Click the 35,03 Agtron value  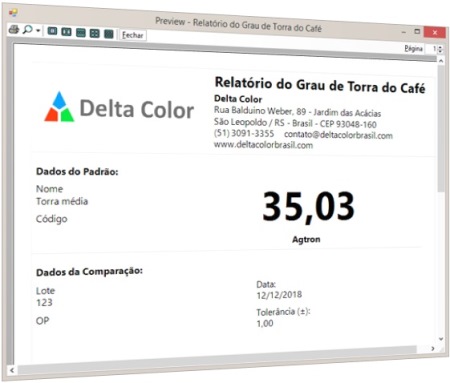[x=308, y=207]
